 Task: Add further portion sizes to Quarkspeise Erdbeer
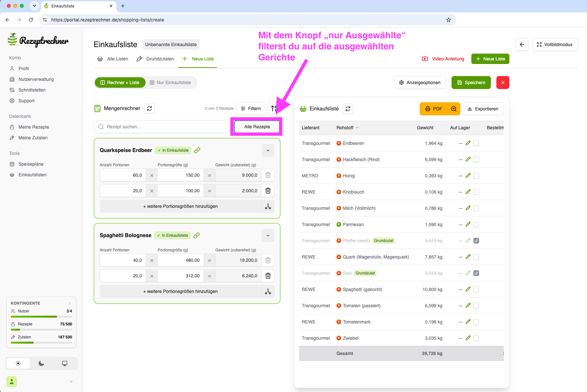[180, 206]
